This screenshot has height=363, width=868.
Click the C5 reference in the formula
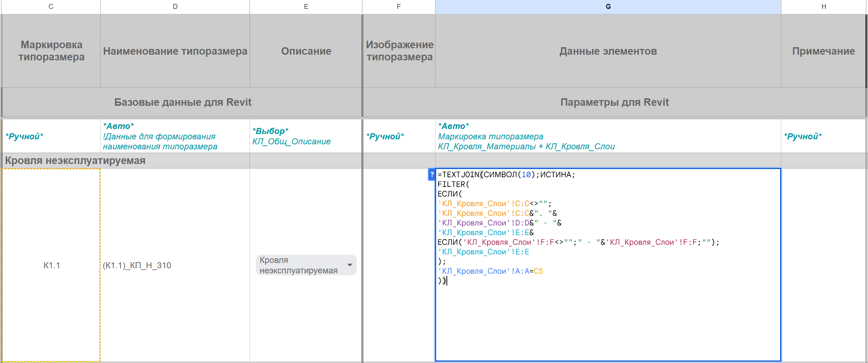(x=538, y=271)
